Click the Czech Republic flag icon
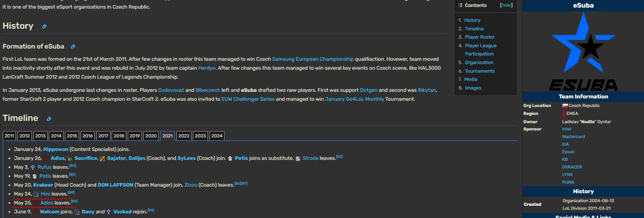 pyautogui.click(x=565, y=106)
